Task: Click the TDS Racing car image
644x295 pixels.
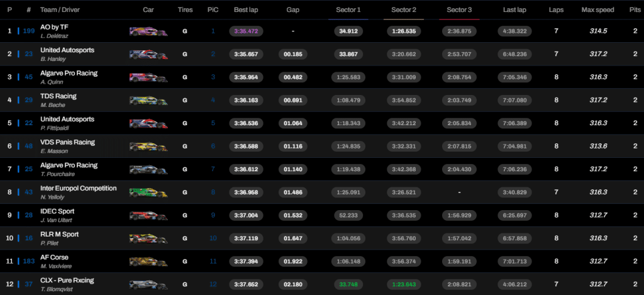Action: [x=148, y=101]
